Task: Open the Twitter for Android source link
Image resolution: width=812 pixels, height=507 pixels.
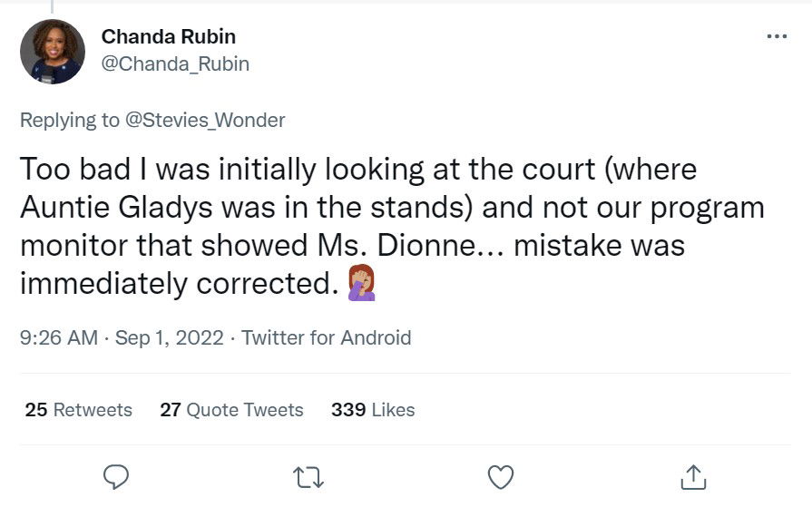Action: click(327, 338)
